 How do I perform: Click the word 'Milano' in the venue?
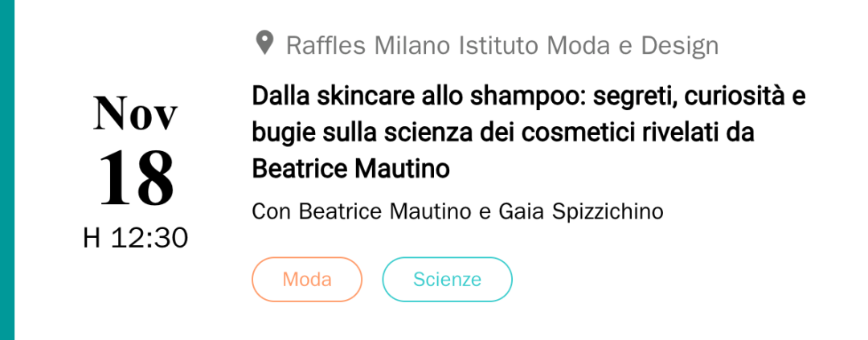(414, 46)
